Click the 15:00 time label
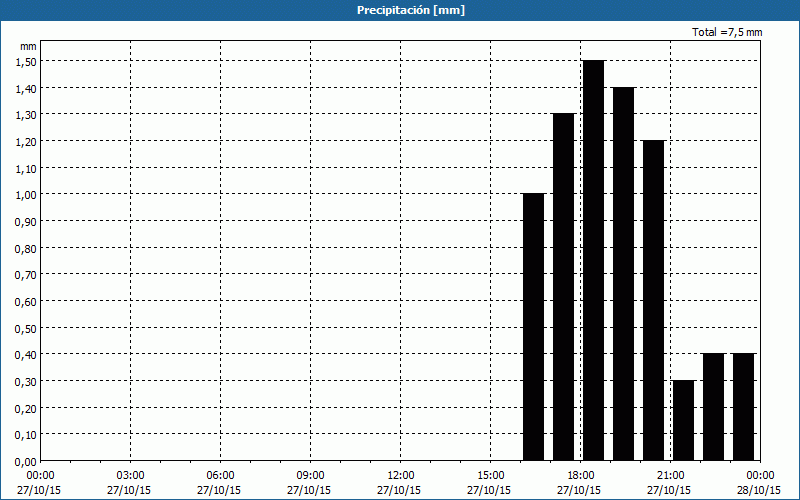The width and height of the screenshot is (800, 500). (x=490, y=476)
